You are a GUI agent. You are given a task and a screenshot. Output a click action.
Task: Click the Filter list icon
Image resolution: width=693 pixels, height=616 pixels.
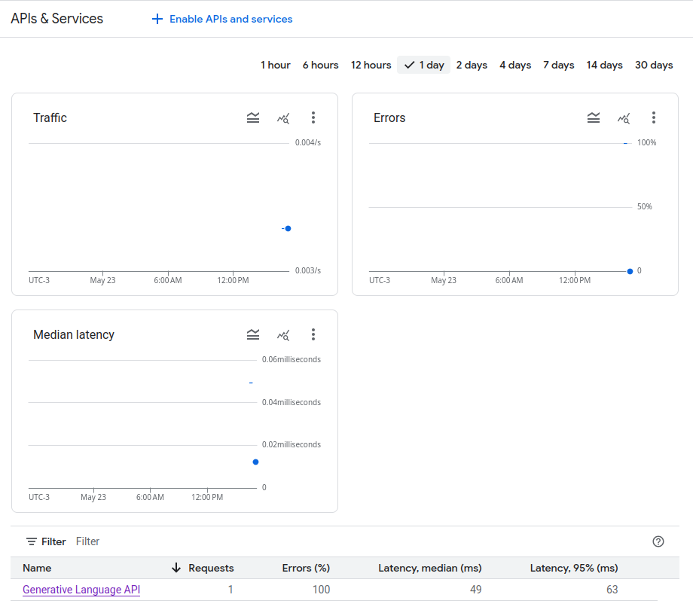pyautogui.click(x=32, y=541)
